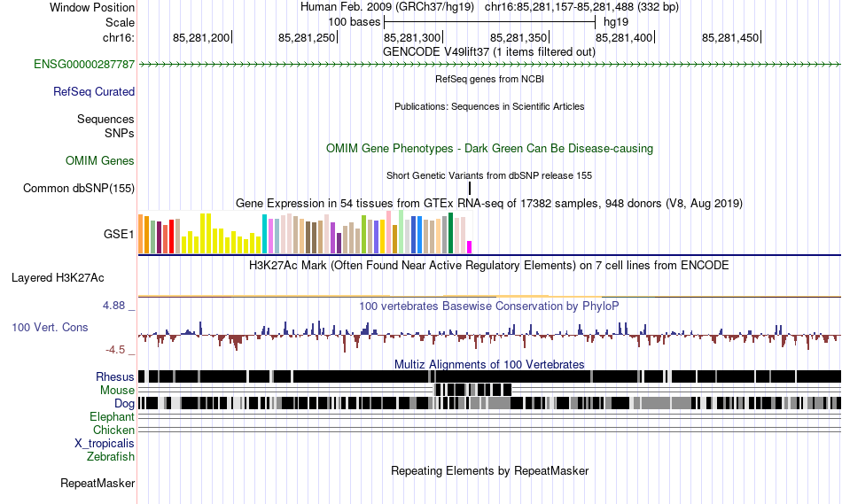Click the cyan bar in GTEx chart
Image resolution: width=842 pixels, height=504 pixels.
click(x=264, y=234)
